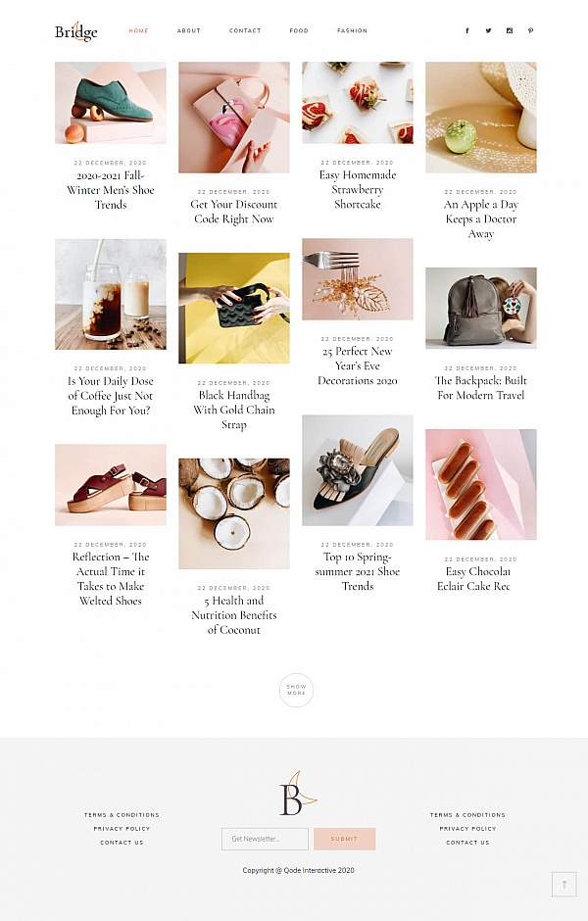Open the Facebook social icon

click(x=467, y=30)
